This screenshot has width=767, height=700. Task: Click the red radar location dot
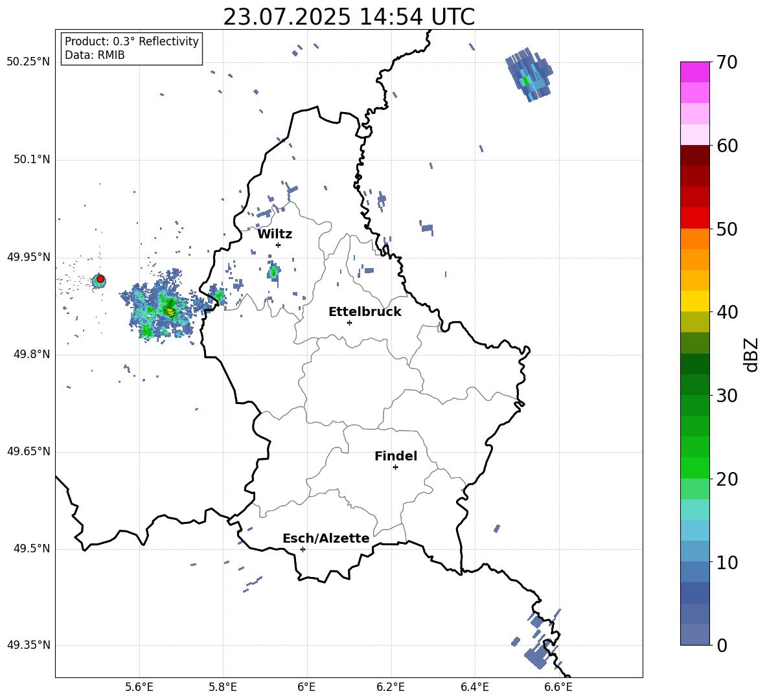pyautogui.click(x=100, y=279)
